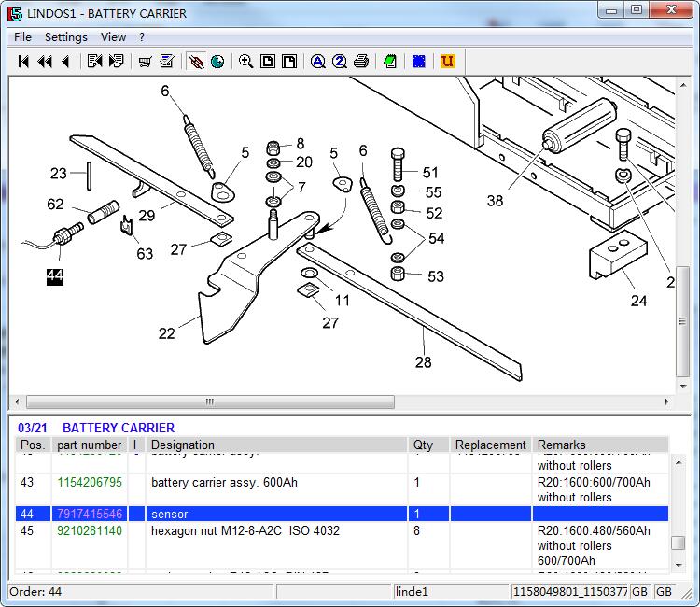Click callout number 63 in drawing
Image resolution: width=700 pixels, height=607 pixels.
(x=145, y=254)
